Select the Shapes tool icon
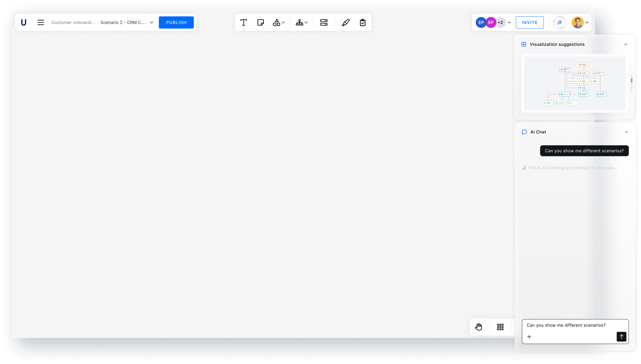This screenshot has height=364, width=641. (x=276, y=23)
